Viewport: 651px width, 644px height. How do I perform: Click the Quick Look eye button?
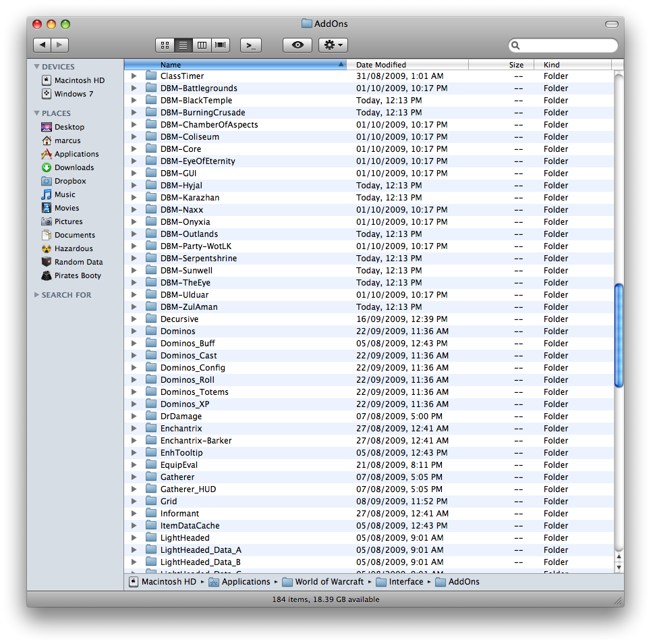[298, 45]
